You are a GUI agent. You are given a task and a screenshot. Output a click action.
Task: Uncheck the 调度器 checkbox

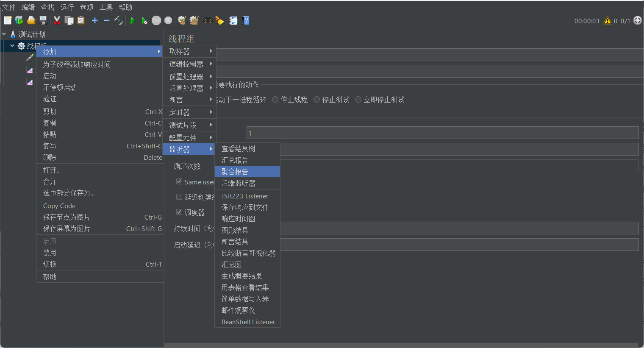(179, 212)
